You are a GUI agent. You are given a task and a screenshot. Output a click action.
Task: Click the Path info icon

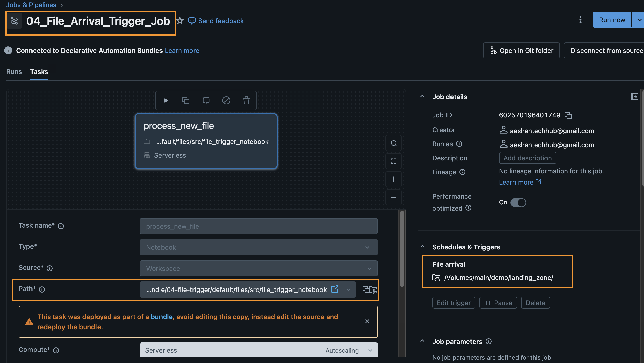[x=42, y=289]
